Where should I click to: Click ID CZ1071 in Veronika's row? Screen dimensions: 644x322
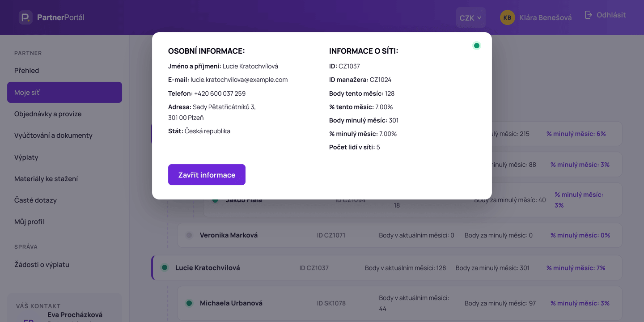tap(331, 235)
